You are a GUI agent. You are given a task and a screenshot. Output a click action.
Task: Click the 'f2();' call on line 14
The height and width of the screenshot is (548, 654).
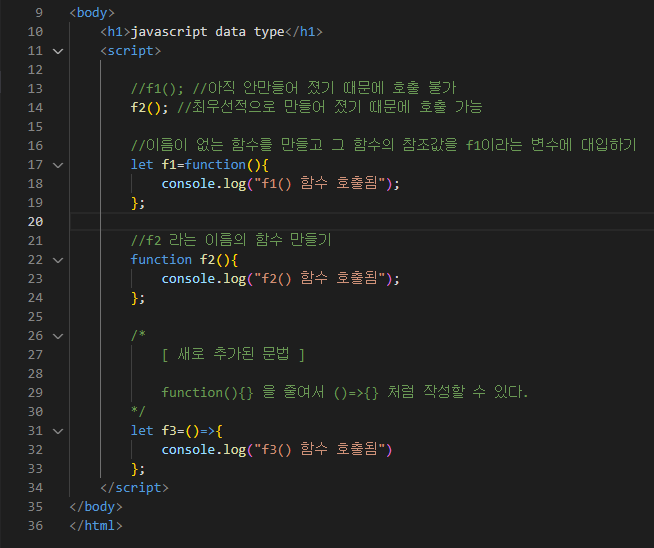150,108
